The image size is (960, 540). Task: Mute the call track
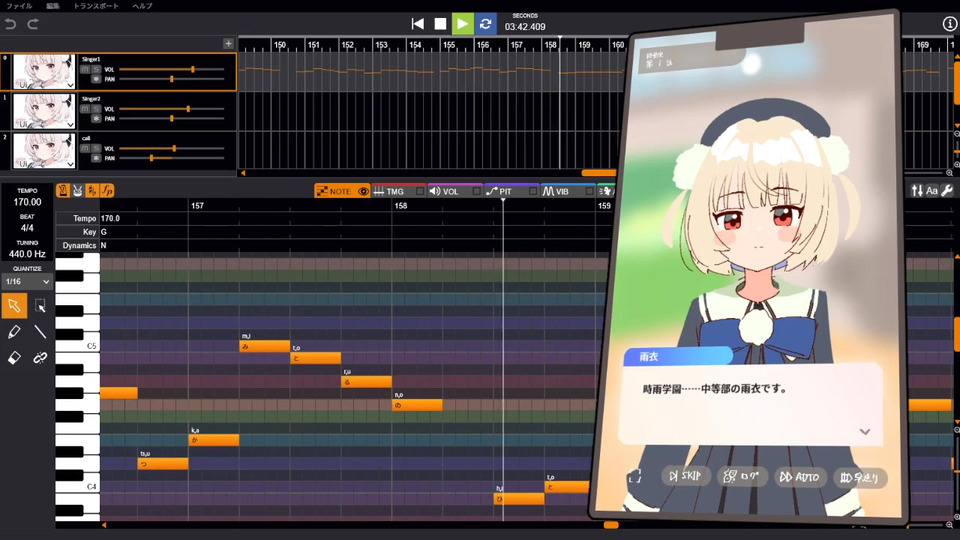click(85, 148)
